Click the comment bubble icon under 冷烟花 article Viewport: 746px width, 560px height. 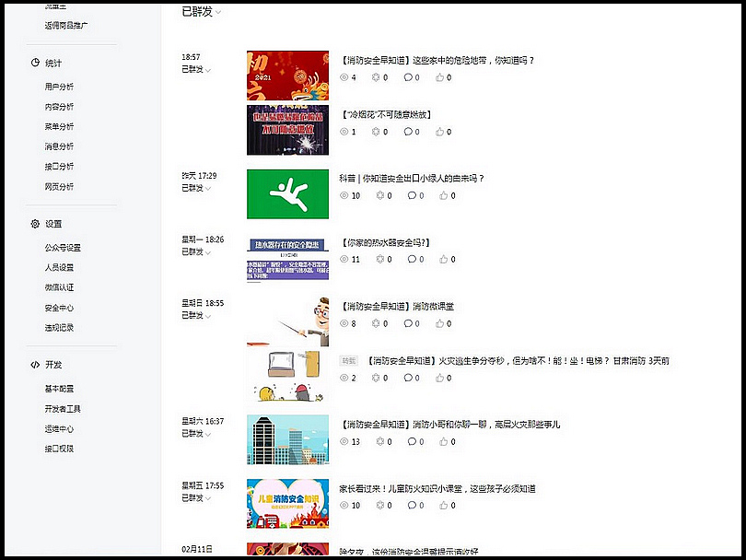(408, 132)
